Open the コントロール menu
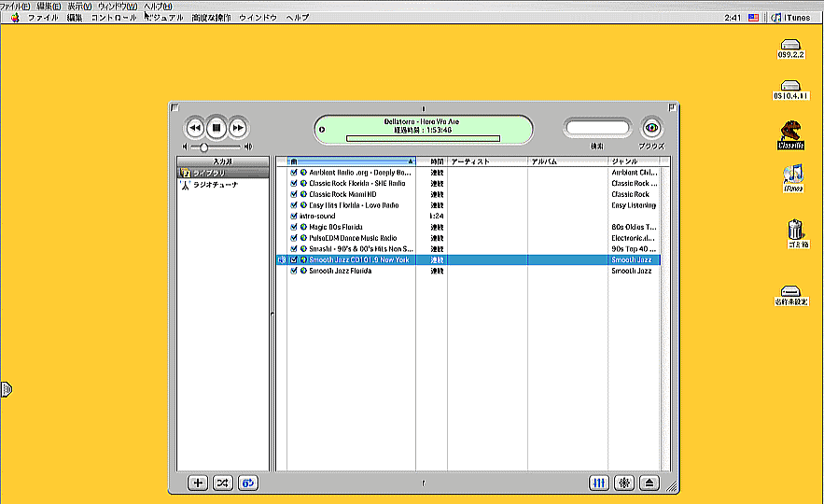Image resolution: width=824 pixels, height=504 pixels. click(x=113, y=18)
